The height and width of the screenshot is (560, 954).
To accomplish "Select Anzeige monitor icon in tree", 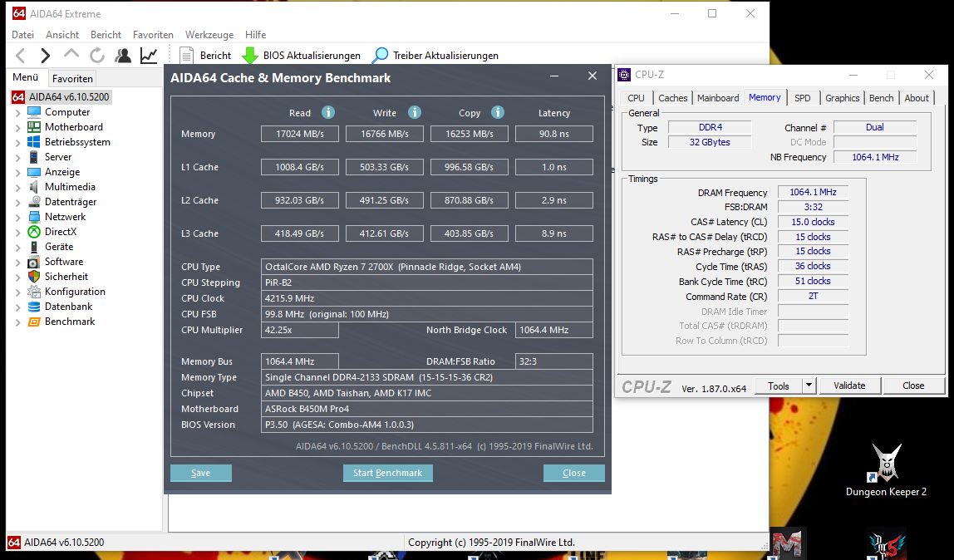I will 34,172.
